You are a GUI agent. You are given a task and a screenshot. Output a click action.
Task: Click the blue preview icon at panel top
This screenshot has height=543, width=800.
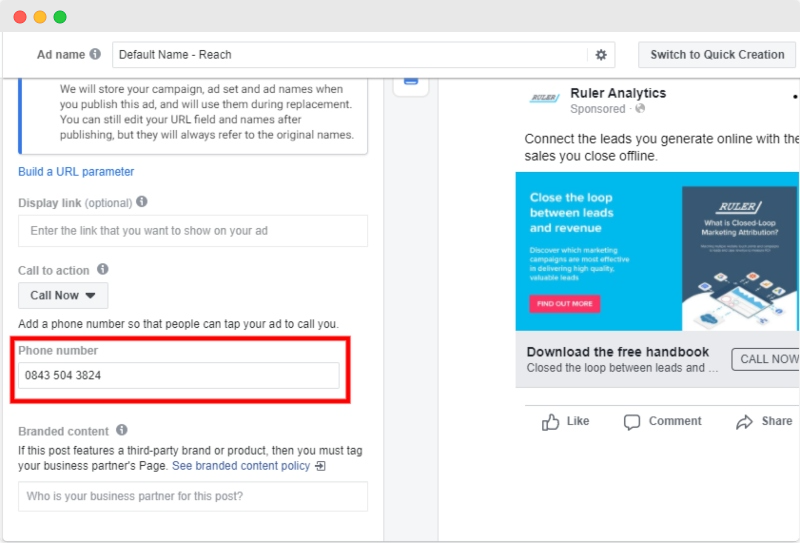(x=411, y=82)
